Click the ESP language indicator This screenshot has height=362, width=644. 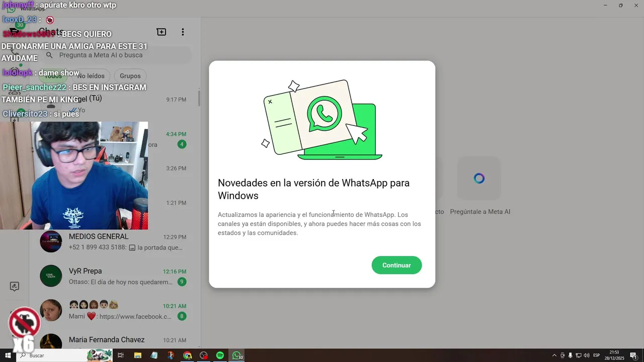pos(597,355)
